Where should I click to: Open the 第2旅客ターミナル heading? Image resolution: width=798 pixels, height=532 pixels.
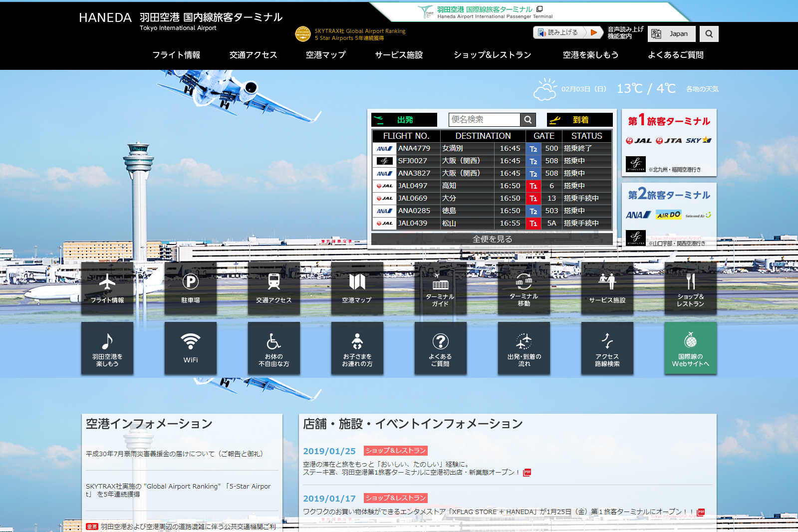click(669, 194)
